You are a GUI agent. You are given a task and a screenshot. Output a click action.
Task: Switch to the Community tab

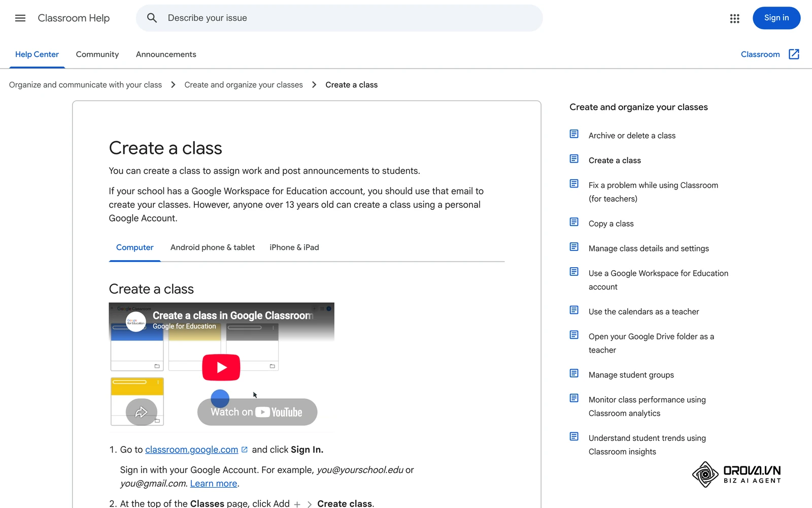click(x=97, y=54)
